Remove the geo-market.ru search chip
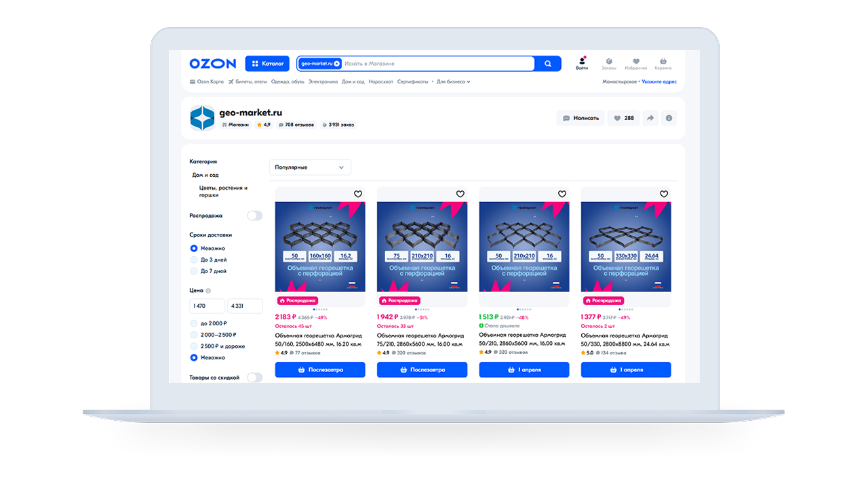 coord(337,64)
